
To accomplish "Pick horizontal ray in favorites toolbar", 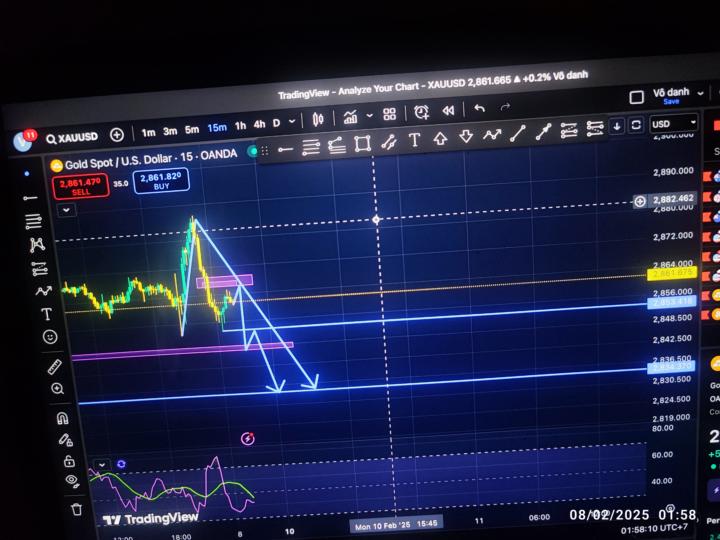I will [285, 149].
